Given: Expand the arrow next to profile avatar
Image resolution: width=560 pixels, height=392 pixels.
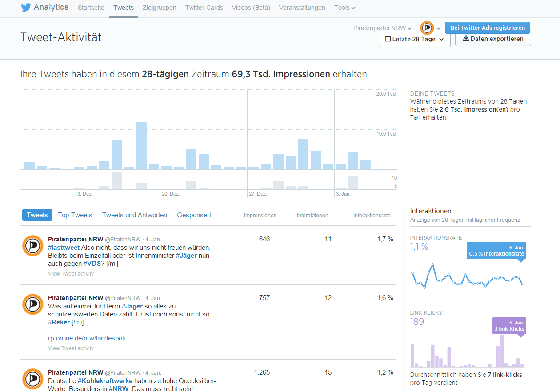Looking at the screenshot, I should pos(438,28).
